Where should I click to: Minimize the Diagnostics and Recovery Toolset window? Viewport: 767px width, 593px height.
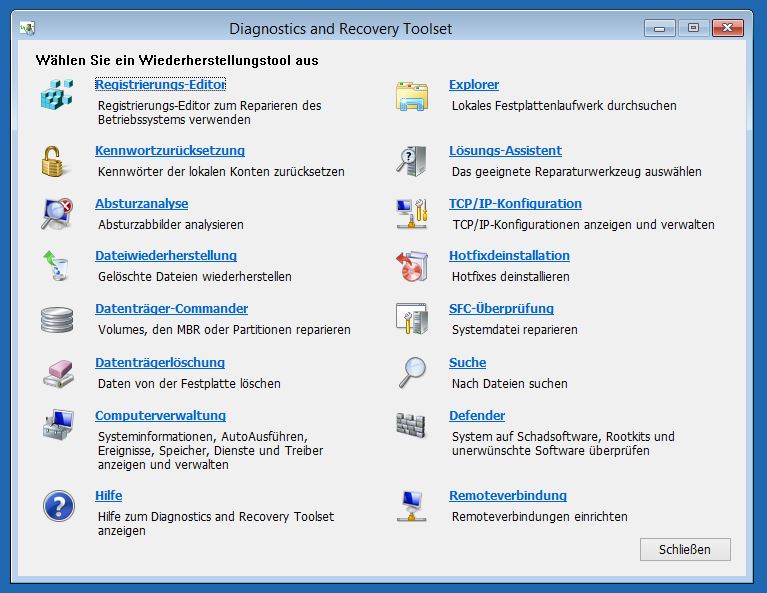659,28
